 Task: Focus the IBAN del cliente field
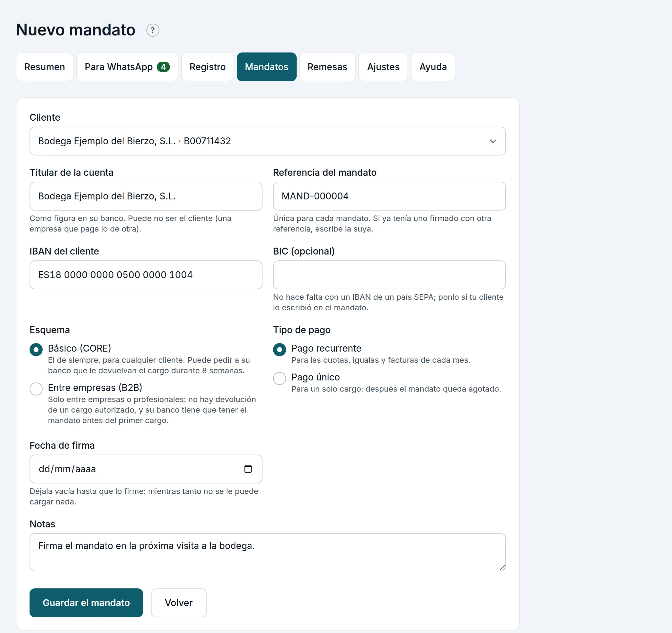click(x=146, y=275)
